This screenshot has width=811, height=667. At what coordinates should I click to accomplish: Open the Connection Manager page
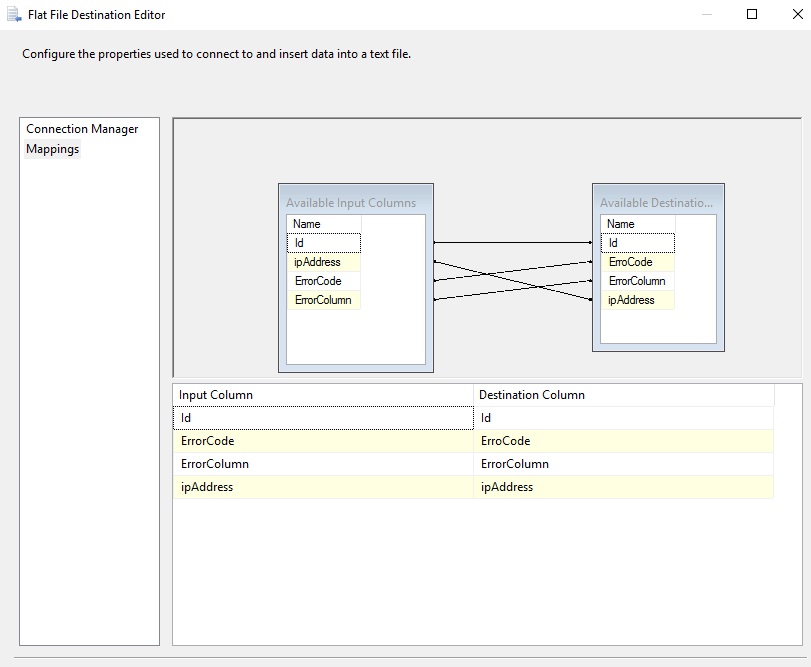point(82,129)
